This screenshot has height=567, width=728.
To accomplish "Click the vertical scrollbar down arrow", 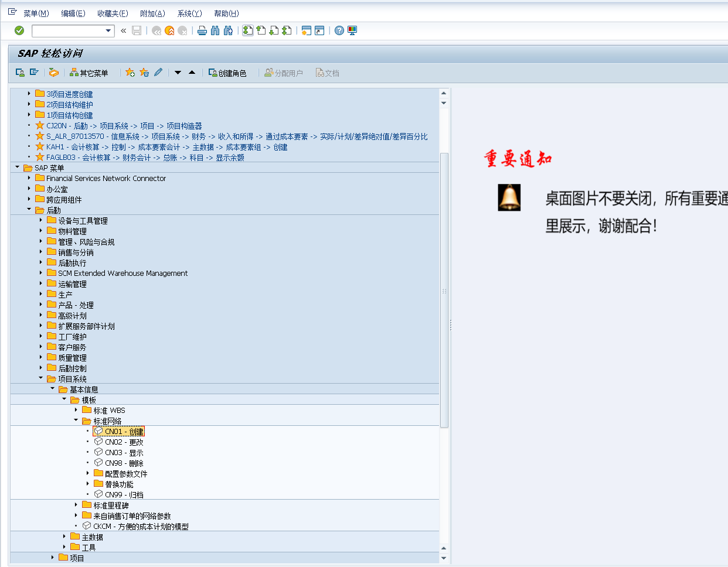I will (443, 558).
